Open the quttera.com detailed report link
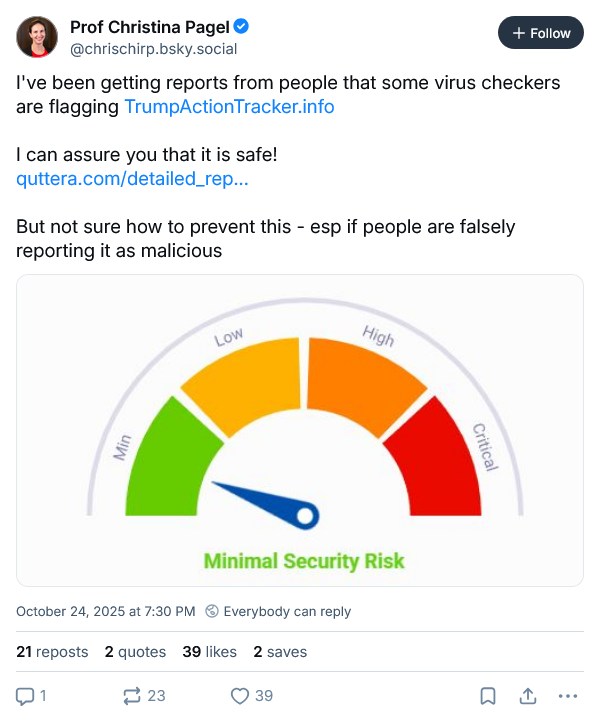Image resolution: width=600 pixels, height=722 pixels. click(x=132, y=180)
